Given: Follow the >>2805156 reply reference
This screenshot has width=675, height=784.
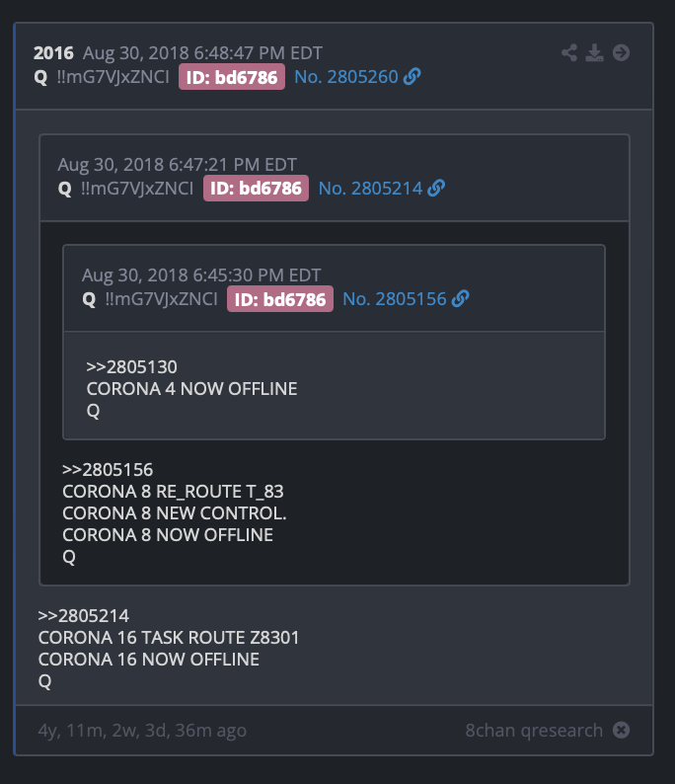Looking at the screenshot, I should point(108,470).
